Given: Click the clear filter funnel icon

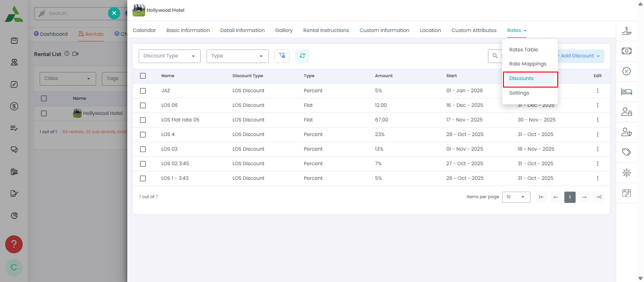Looking at the screenshot, I should pos(282,56).
